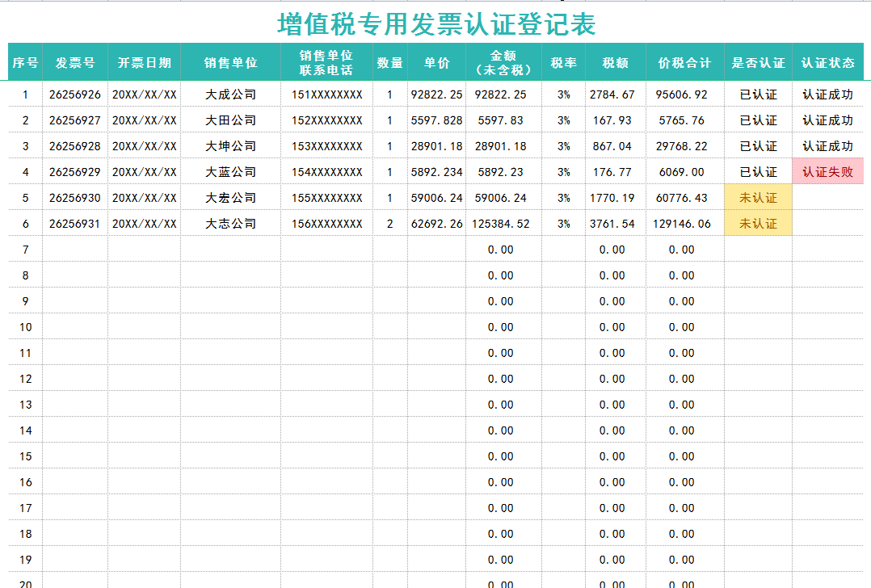The height and width of the screenshot is (588, 871).
Task: Select invoice number 26256930
Action: (x=75, y=198)
